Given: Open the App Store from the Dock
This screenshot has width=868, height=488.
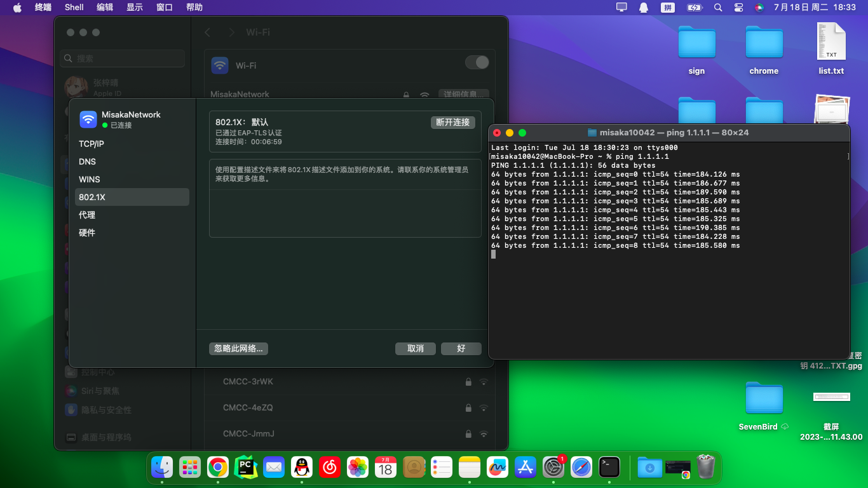Looking at the screenshot, I should coord(526,467).
